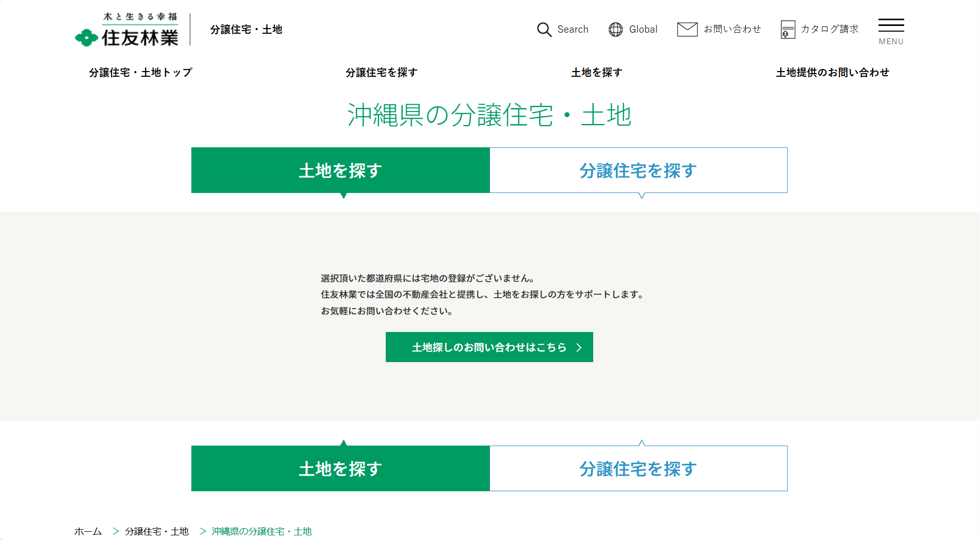Open 分譲住宅・土地トップ in navigation
Screen dimensions: 980x540
pyautogui.click(x=141, y=73)
